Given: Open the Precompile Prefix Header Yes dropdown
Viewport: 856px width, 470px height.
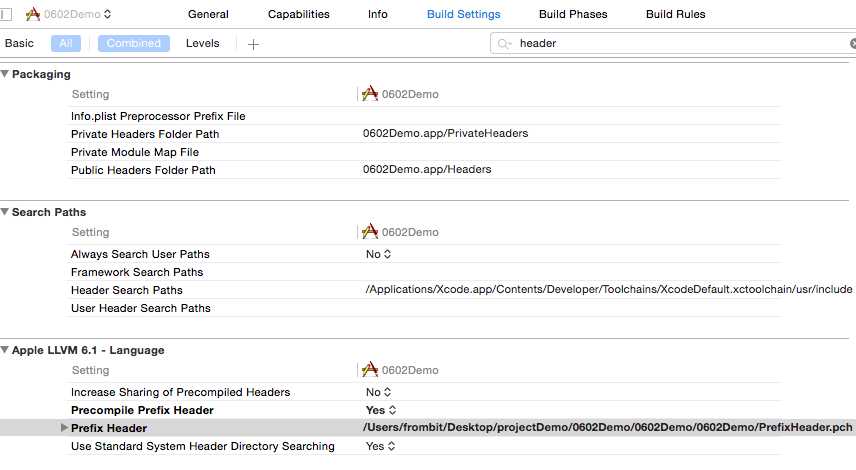Looking at the screenshot, I should [x=381, y=410].
